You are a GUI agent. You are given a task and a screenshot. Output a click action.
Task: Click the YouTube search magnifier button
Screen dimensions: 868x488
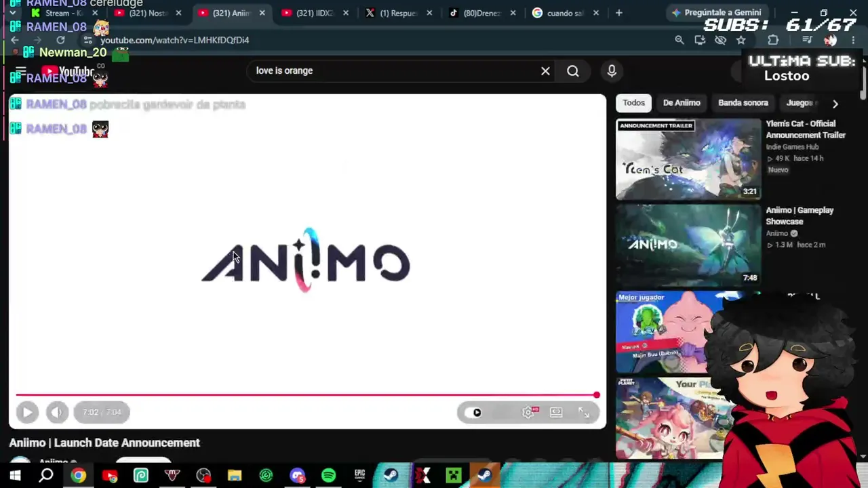tap(573, 70)
